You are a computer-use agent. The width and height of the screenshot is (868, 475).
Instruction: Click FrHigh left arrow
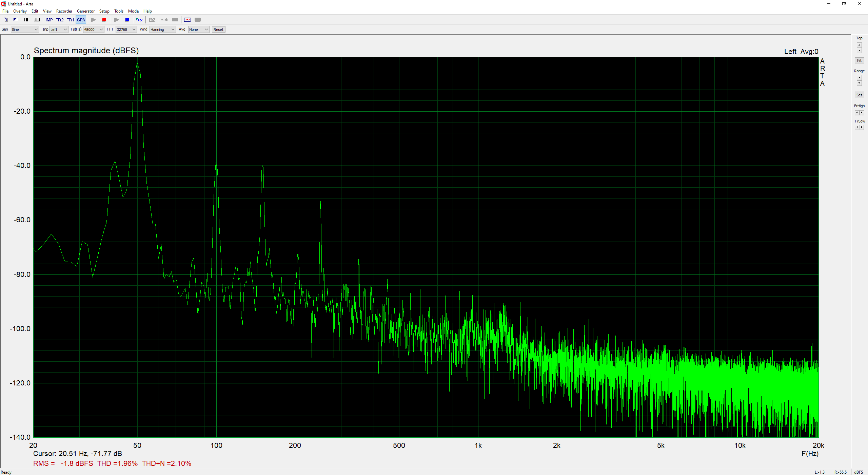click(857, 113)
